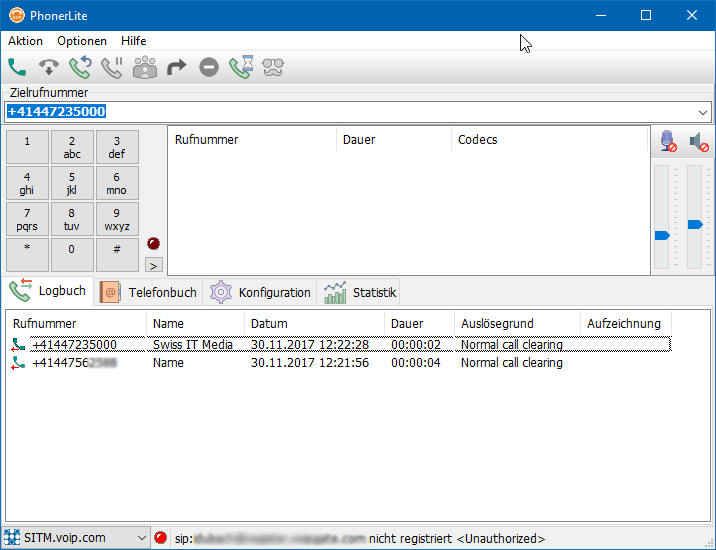Click the dark red record button
This screenshot has width=716, height=550.
153,243
